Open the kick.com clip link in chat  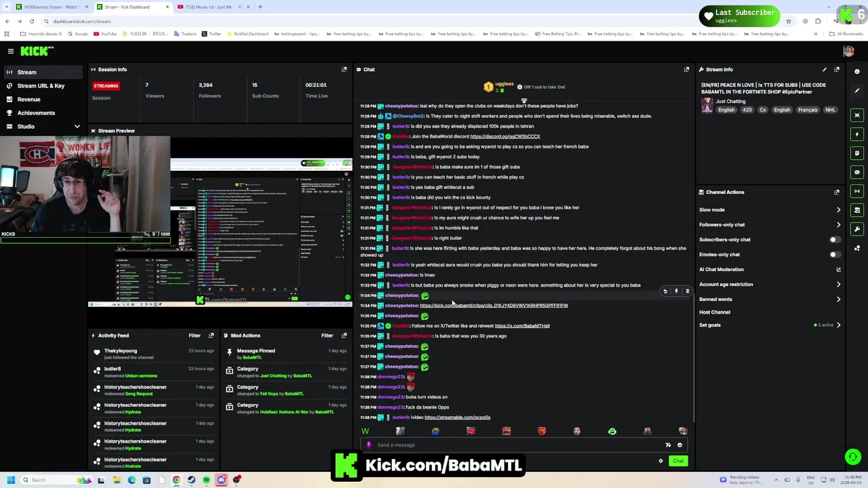pos(494,306)
